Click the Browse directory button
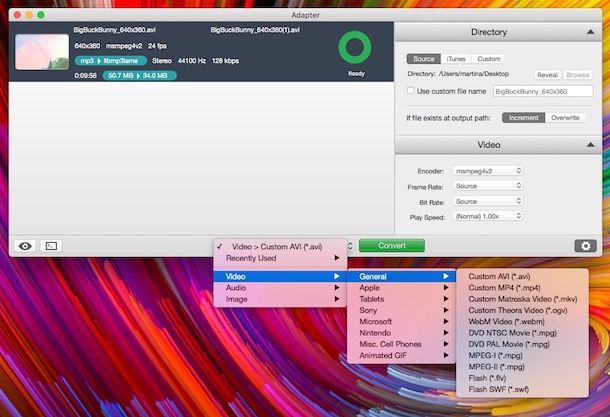The image size is (610, 417). 577,75
